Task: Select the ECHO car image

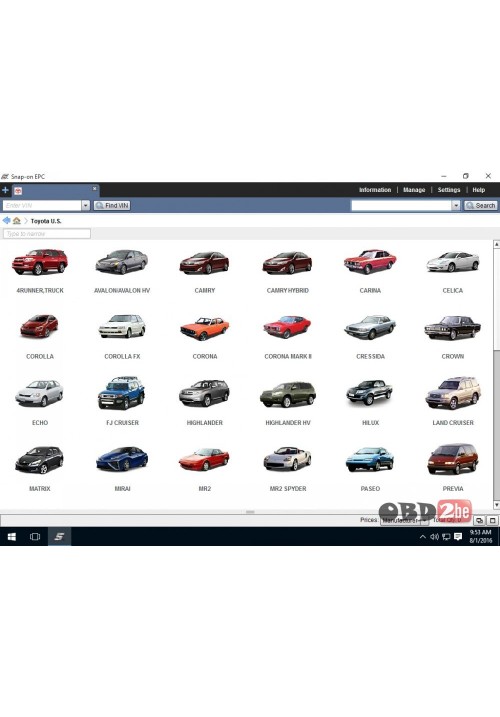Action: pos(39,393)
